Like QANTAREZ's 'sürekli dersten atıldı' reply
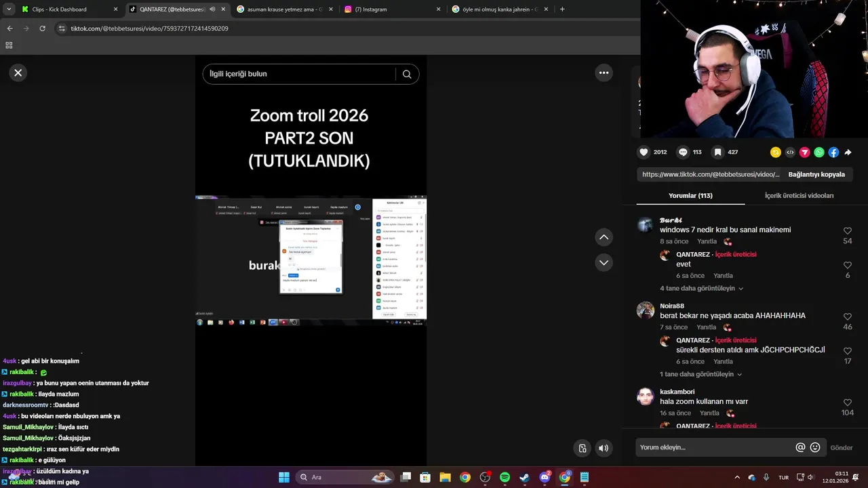 pos(847,351)
